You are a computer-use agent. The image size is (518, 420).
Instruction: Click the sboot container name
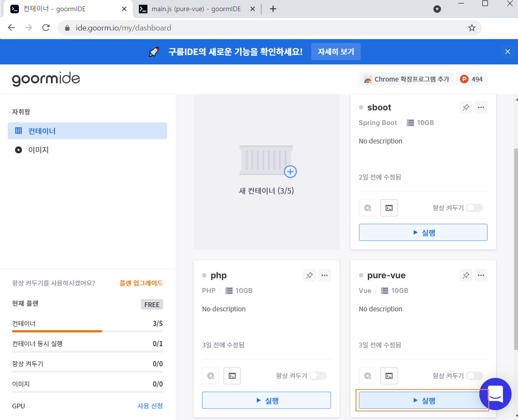click(x=379, y=107)
